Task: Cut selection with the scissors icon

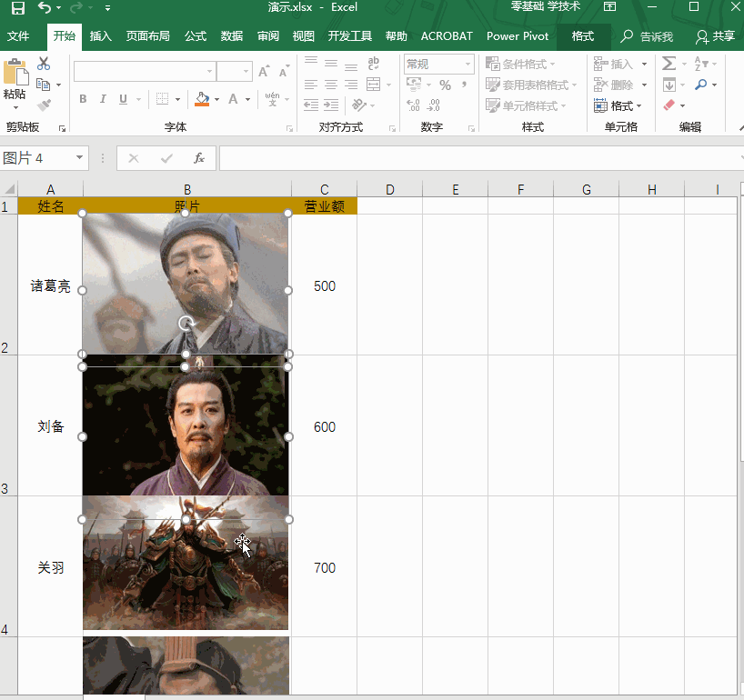Action: coord(44,64)
